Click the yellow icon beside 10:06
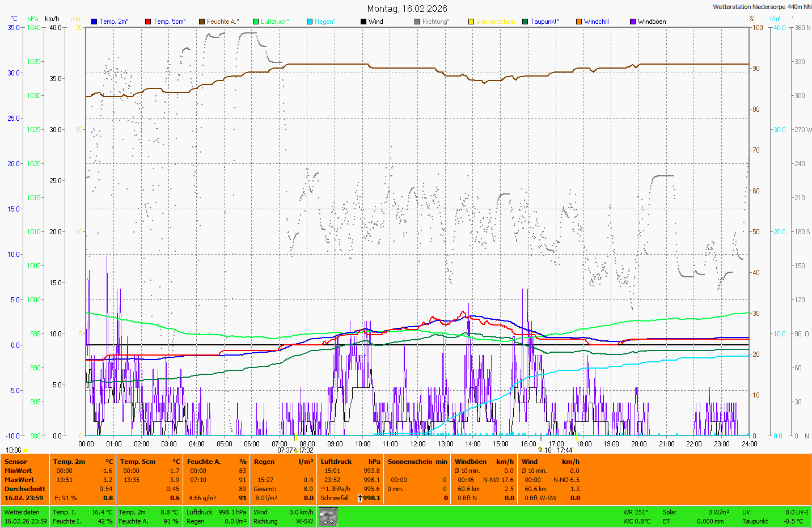Viewport: 812px width, 528px height. (x=26, y=450)
